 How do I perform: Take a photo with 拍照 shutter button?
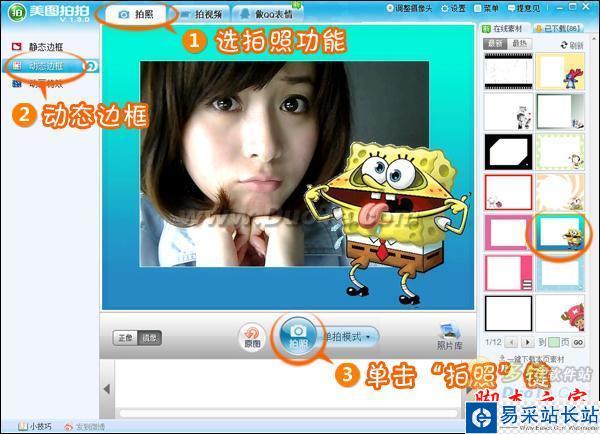tap(298, 336)
